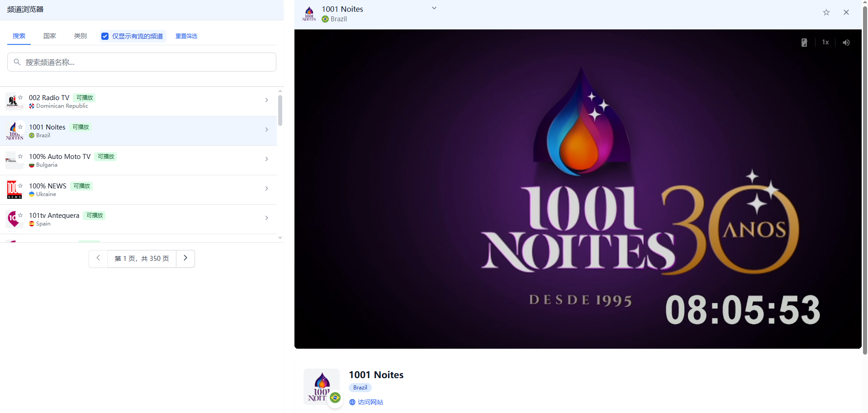Expand the dropdown beside the 1001 Noites title

coord(434,8)
